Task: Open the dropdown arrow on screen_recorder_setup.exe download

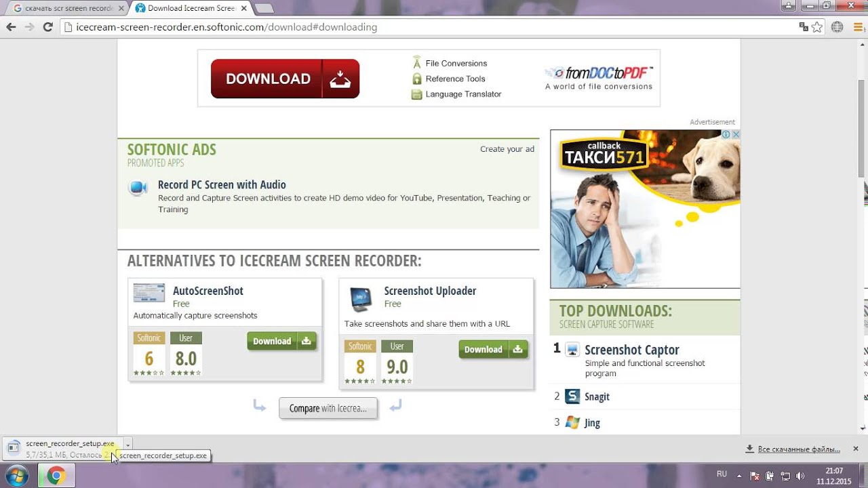Action: [127, 445]
